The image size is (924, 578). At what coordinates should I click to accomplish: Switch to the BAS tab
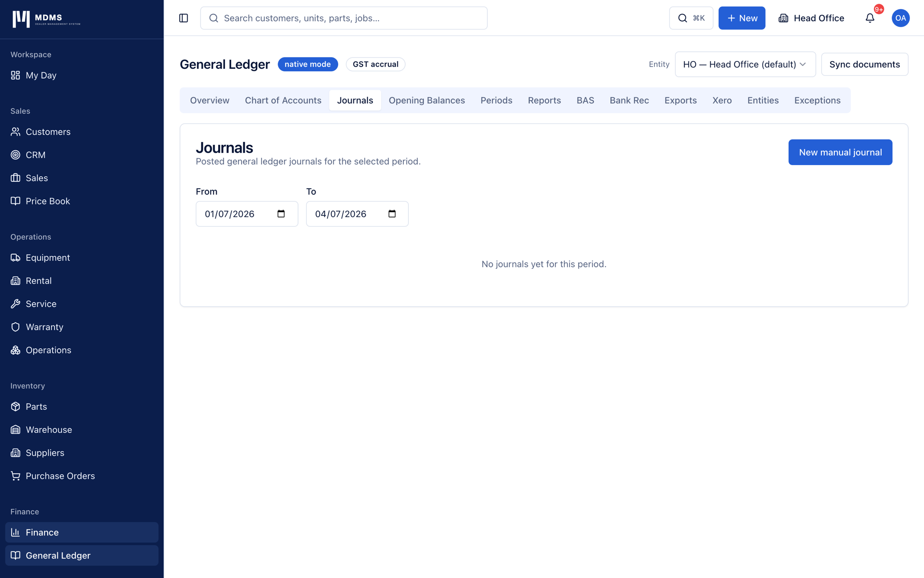click(x=585, y=100)
